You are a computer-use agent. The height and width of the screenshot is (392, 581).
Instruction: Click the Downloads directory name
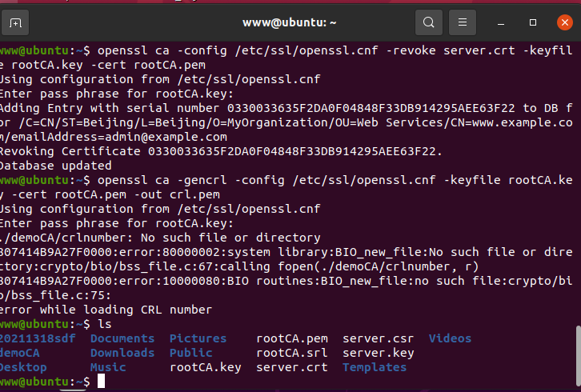(122, 353)
